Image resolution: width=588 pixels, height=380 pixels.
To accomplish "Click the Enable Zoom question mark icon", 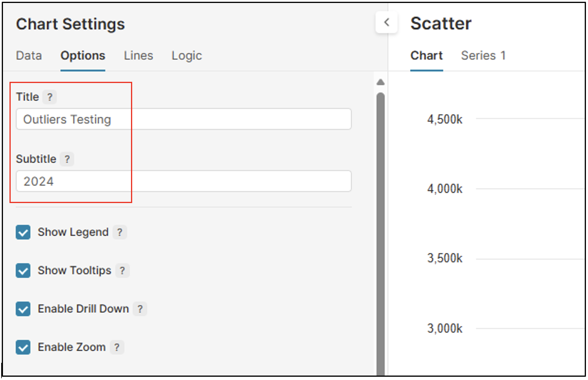I will 117,347.
